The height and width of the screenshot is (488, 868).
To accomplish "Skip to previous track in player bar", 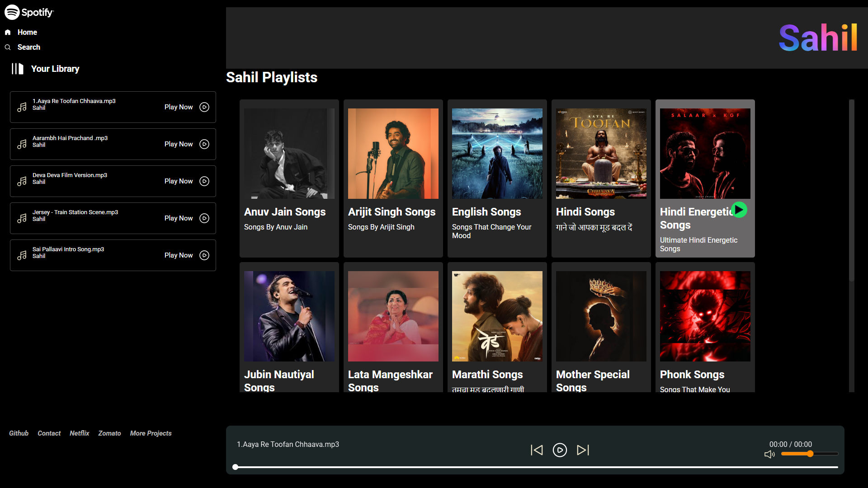I will point(537,450).
